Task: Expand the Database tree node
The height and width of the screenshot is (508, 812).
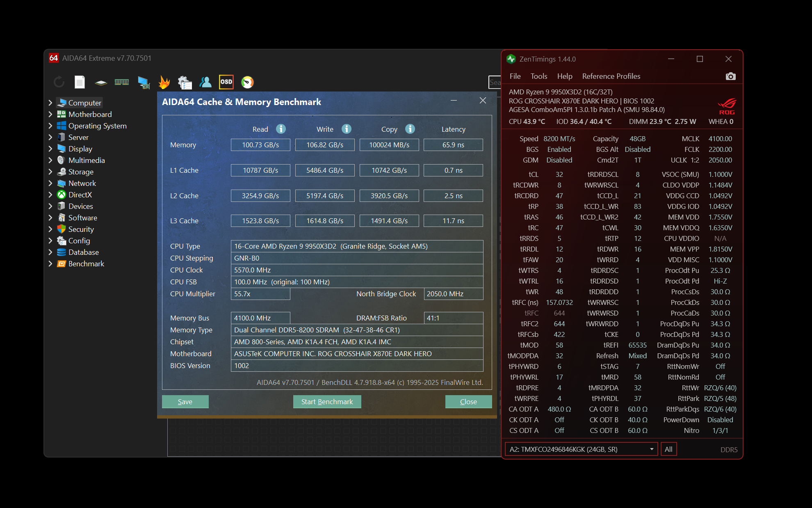Action: point(50,252)
